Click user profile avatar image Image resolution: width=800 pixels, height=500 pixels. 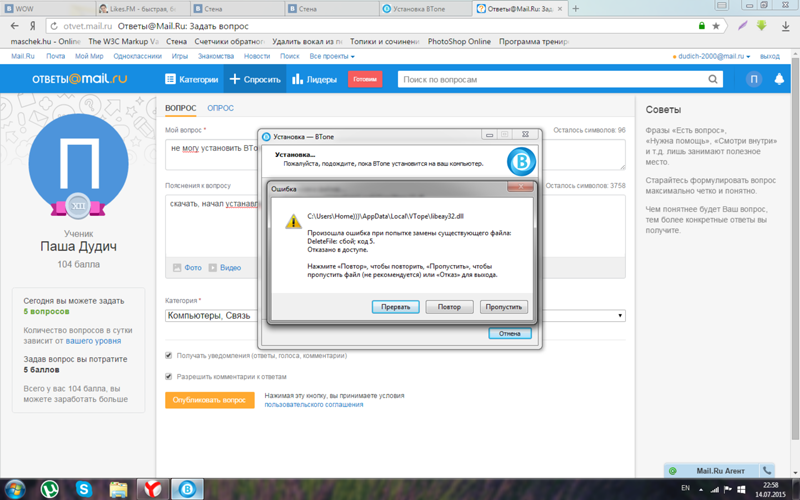[x=79, y=166]
